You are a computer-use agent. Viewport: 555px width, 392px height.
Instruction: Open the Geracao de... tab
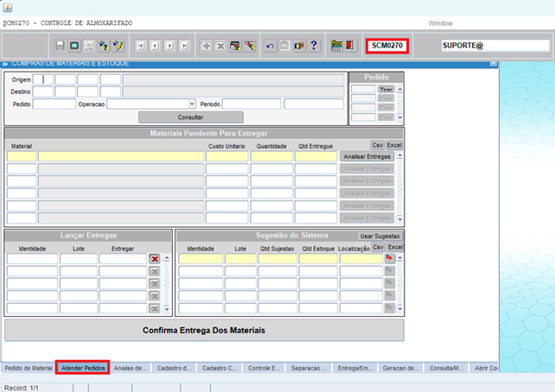click(x=400, y=368)
